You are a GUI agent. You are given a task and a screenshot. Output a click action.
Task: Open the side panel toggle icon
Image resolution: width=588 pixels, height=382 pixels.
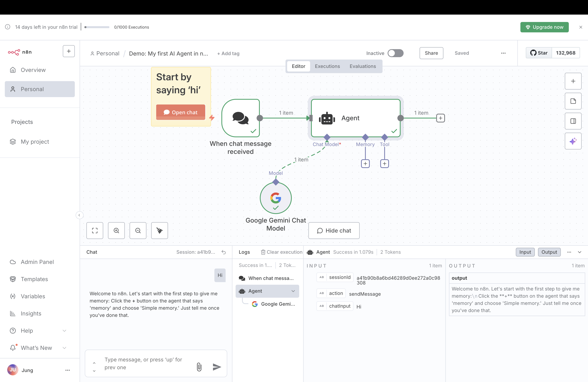(573, 121)
